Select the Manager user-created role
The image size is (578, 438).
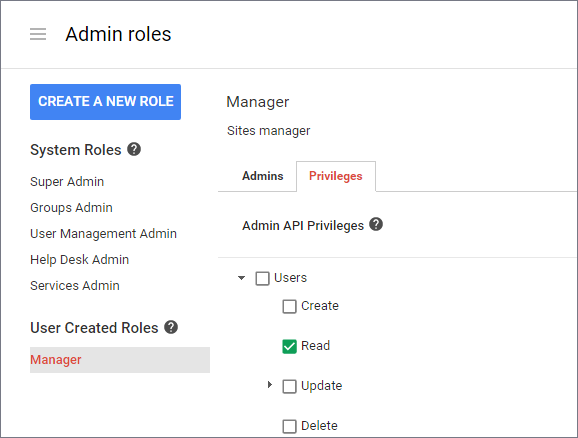120,359
